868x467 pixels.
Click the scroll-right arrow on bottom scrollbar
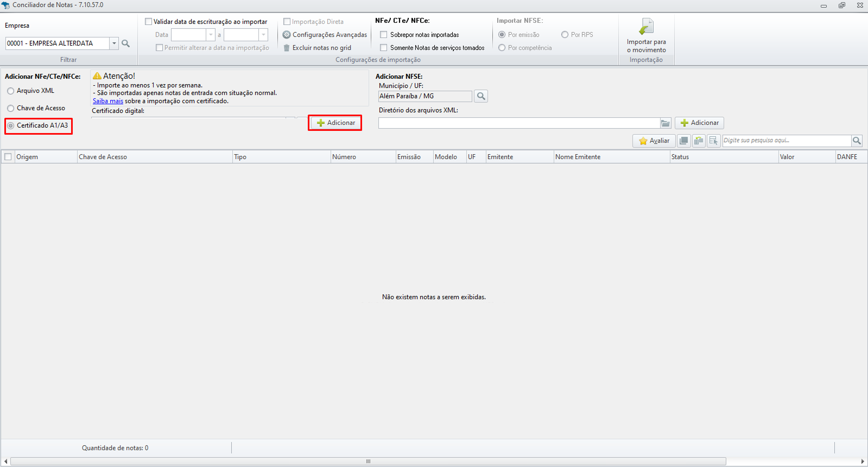(x=862, y=462)
